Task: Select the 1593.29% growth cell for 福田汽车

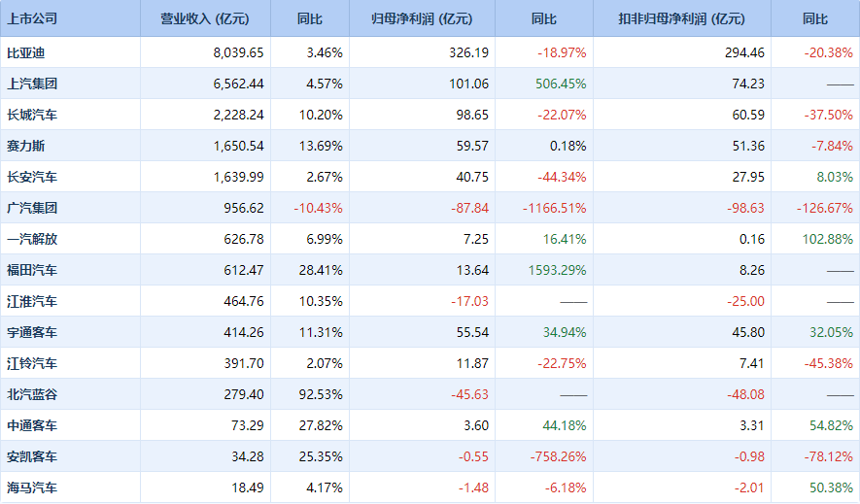Action: click(557, 270)
